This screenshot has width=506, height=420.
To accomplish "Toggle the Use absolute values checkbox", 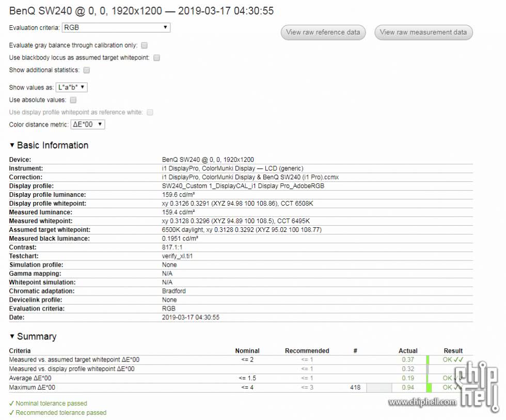I will [73, 100].
